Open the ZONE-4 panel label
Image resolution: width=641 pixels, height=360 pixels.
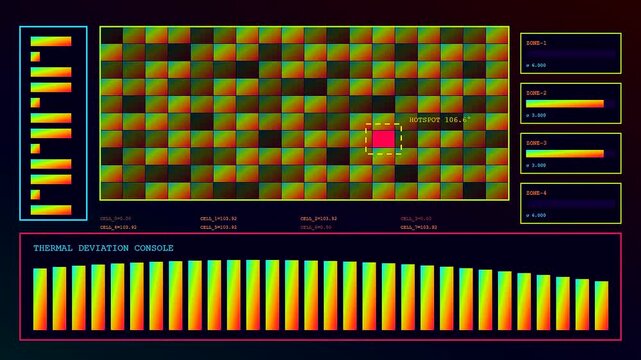[x=536, y=193]
